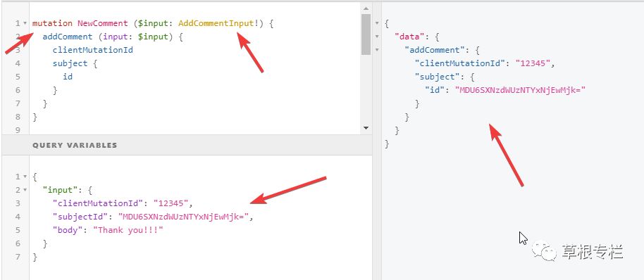Click the "12345" value in query variables
Viewport: 644px width, 280px height.
click(171, 203)
